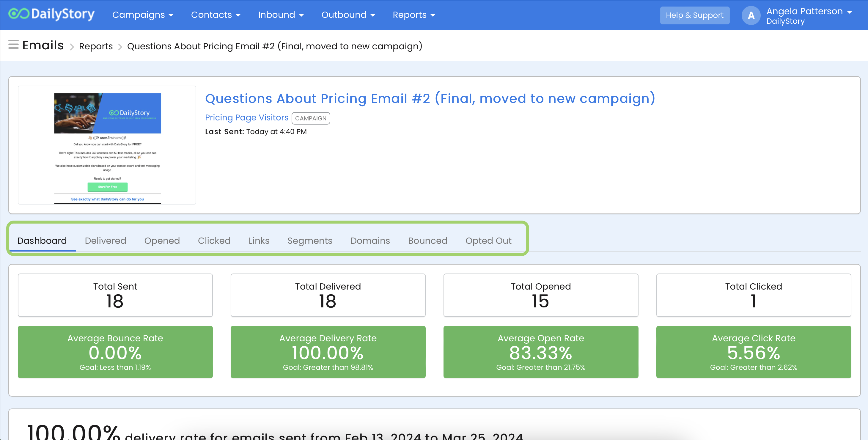This screenshot has width=868, height=440.
Task: Click 'Goal: Greater than 21.75%' text
Action: (x=540, y=367)
